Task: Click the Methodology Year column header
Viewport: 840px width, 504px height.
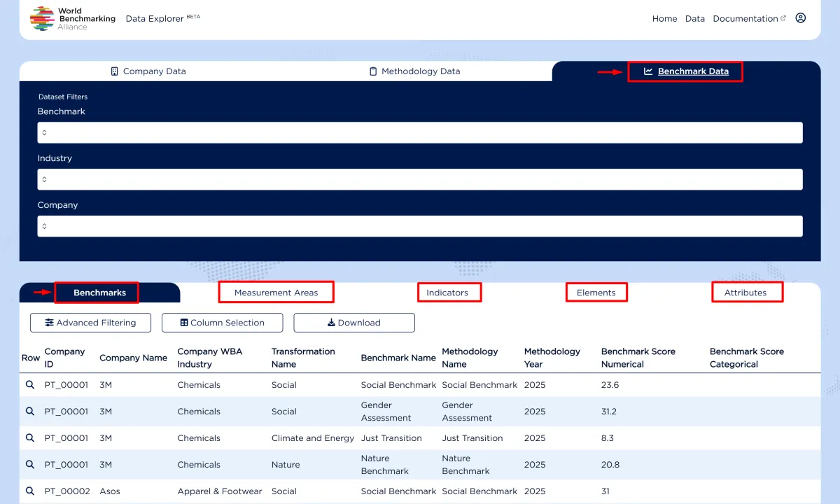Action: [552, 358]
